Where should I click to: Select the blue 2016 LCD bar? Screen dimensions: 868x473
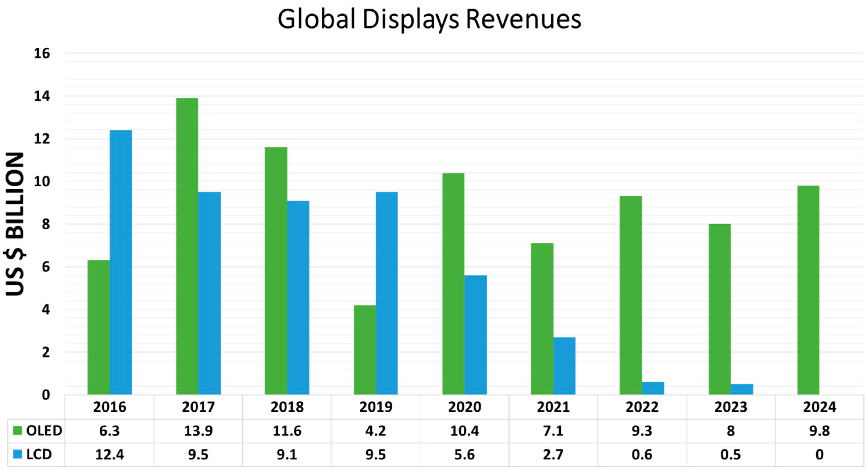point(121,262)
